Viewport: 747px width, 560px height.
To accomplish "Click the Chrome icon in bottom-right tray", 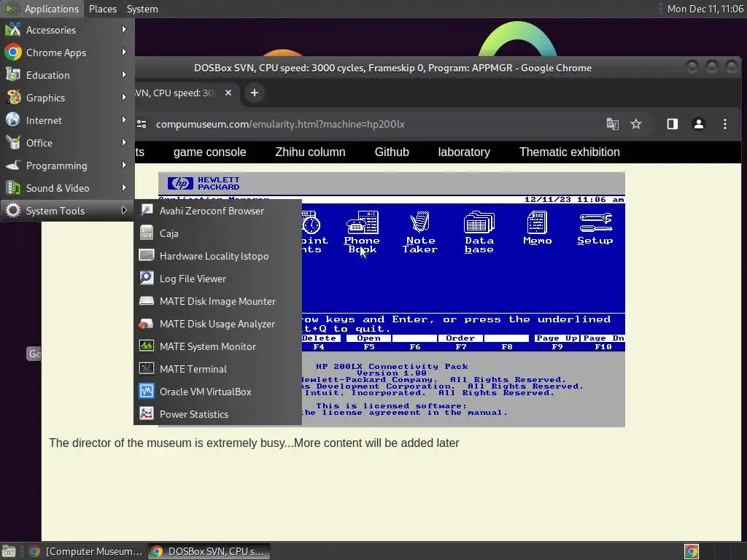I will coord(692,551).
